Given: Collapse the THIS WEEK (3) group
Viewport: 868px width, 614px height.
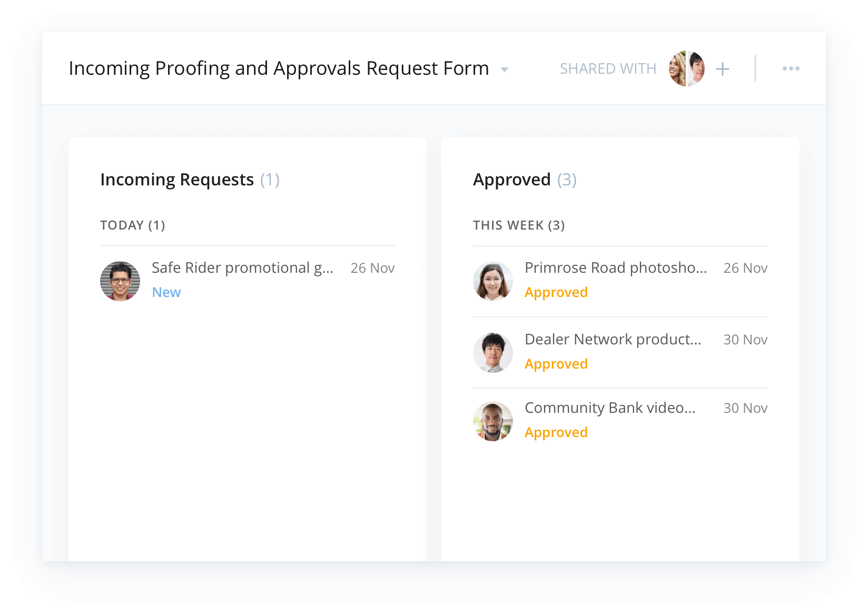Looking at the screenshot, I should click(x=519, y=225).
